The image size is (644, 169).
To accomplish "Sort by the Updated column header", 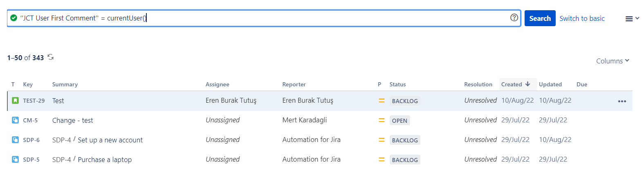I will 550,84.
